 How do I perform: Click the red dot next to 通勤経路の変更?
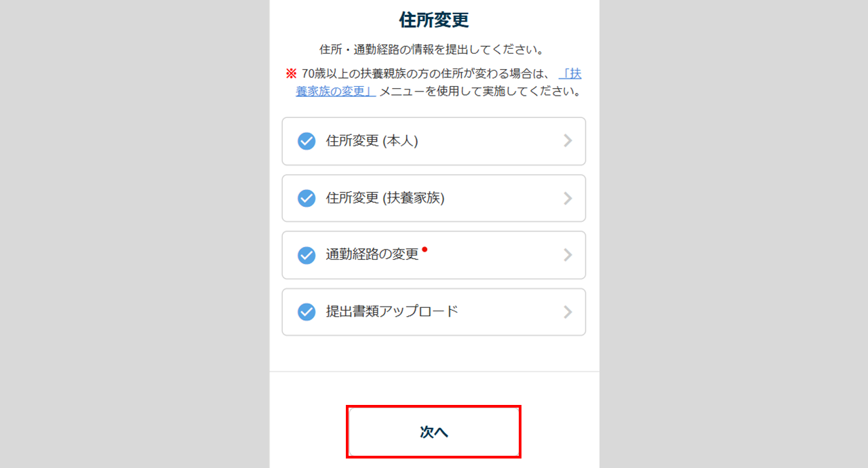[425, 250]
